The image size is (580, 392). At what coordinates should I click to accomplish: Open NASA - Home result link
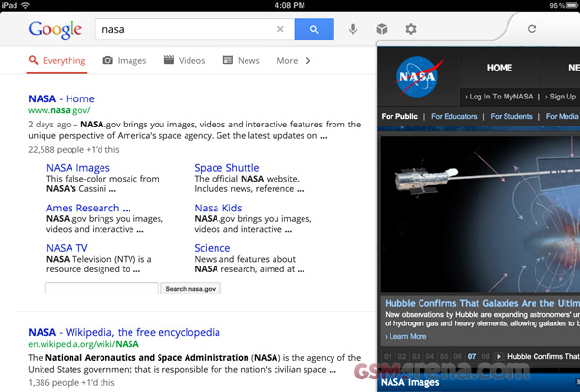62,98
